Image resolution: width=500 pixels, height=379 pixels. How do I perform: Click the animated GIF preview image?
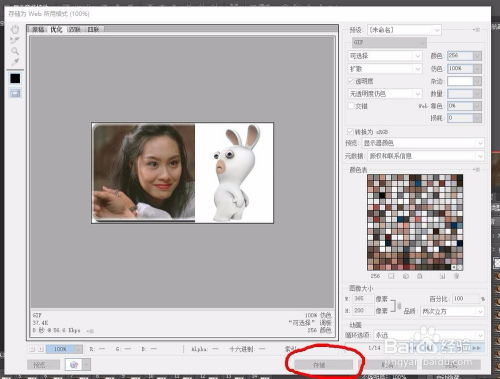(x=182, y=173)
